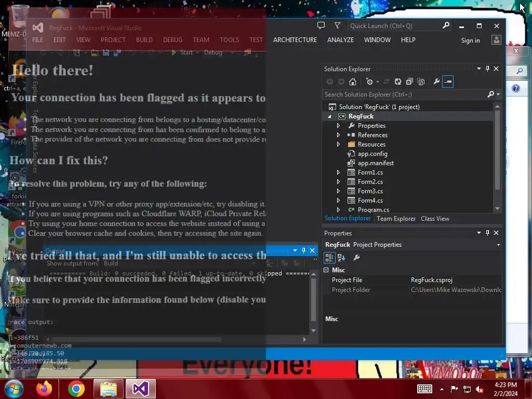Open search options dropdown in Solution Explorer
The width and height of the screenshot is (532, 399).
point(498,95)
